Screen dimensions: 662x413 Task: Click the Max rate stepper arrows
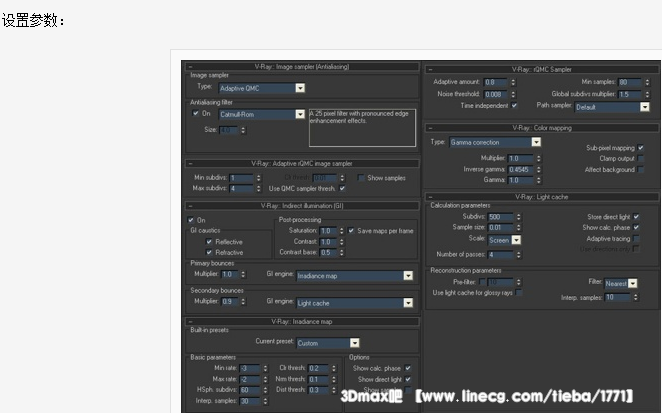(265, 379)
